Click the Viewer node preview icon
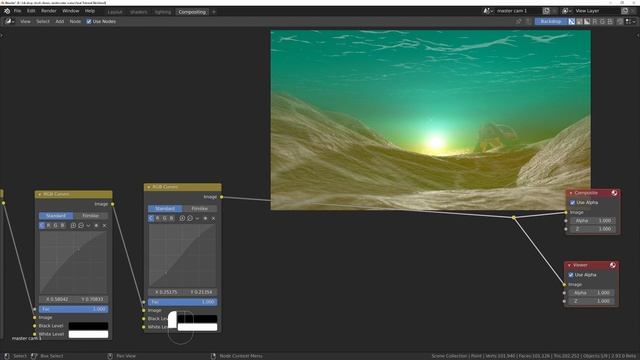Screen dimensions: 640x360 click(613, 265)
